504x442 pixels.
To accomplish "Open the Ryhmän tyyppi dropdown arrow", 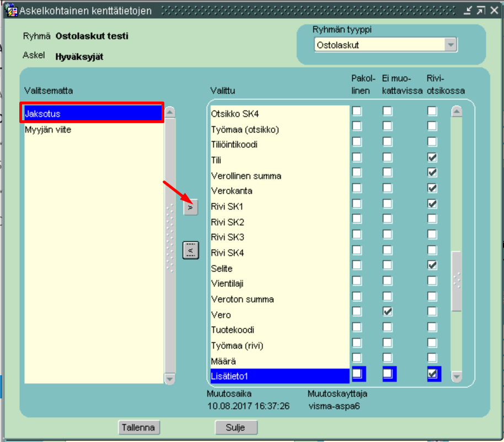I will click(451, 45).
